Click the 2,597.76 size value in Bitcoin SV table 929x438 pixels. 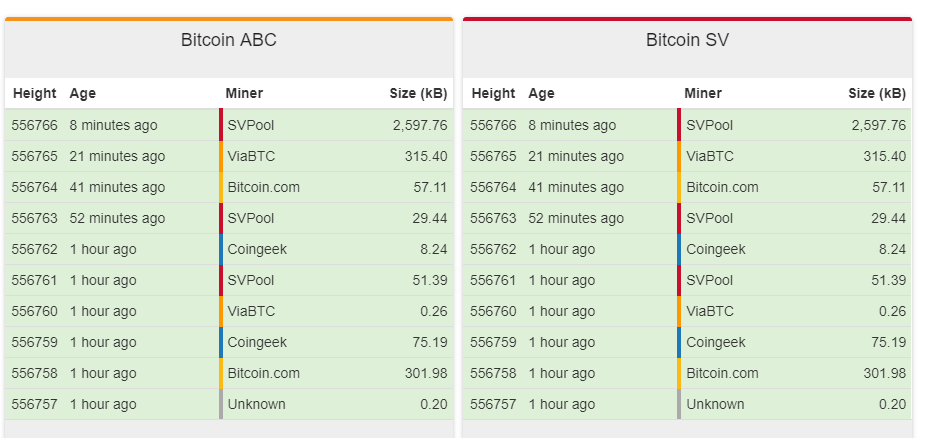click(878, 126)
